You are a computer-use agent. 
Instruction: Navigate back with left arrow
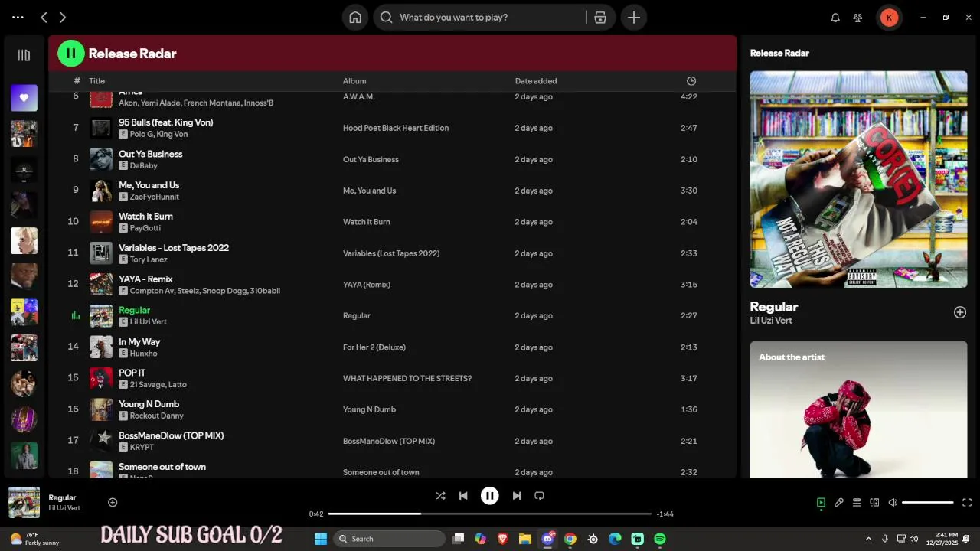(x=44, y=17)
